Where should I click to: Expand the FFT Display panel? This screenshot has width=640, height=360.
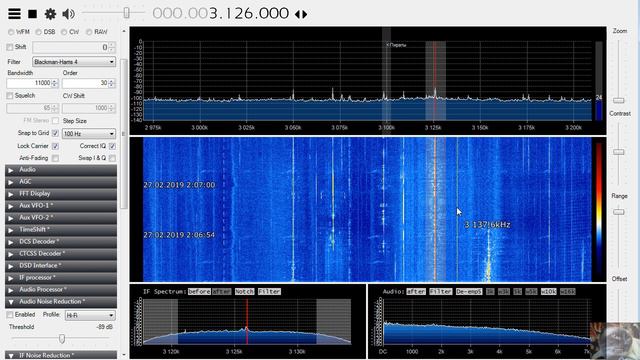coord(61,194)
